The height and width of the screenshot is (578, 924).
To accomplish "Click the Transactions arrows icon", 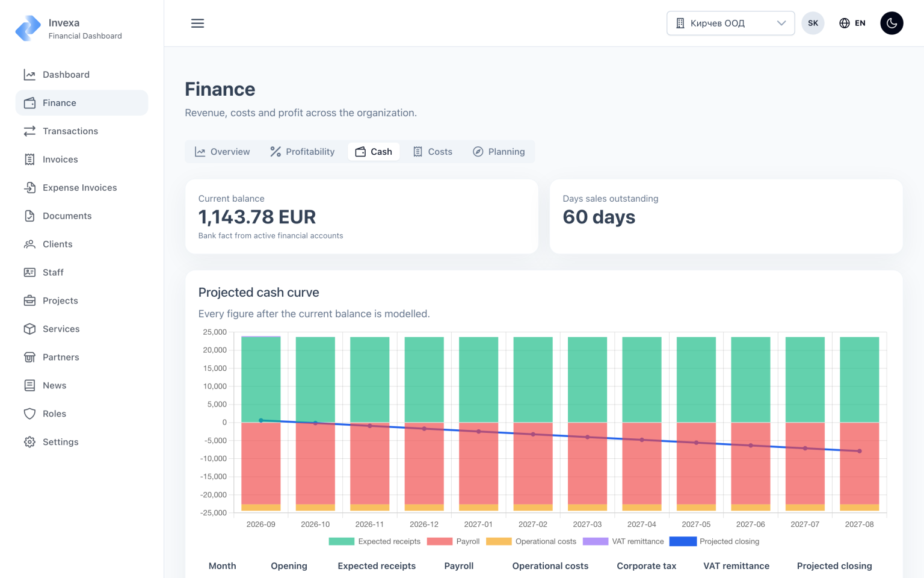I will pyautogui.click(x=29, y=131).
